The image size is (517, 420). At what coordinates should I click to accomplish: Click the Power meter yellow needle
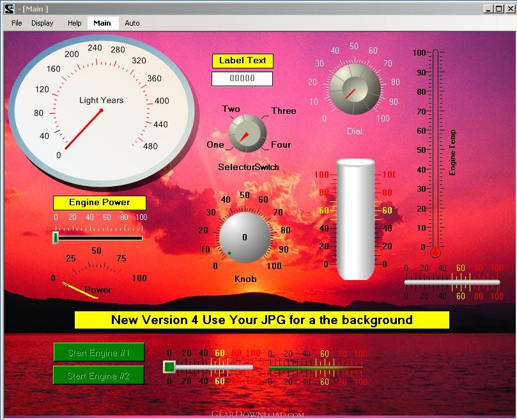click(x=80, y=290)
